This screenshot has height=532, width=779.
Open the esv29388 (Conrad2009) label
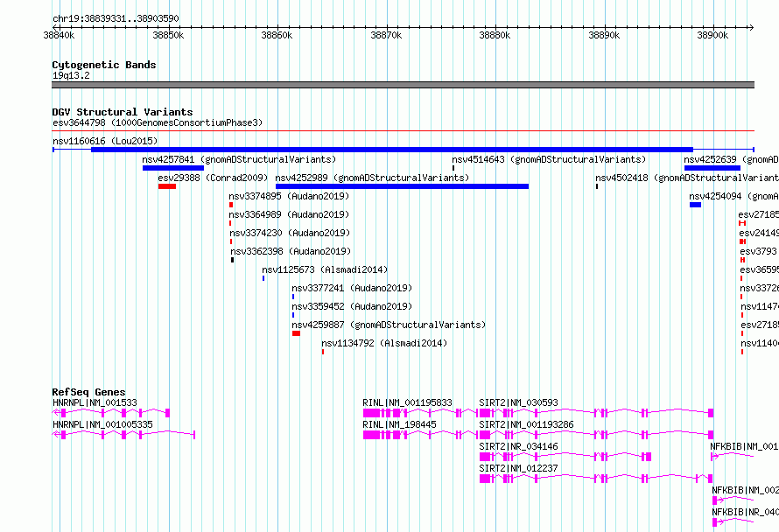click(x=213, y=178)
